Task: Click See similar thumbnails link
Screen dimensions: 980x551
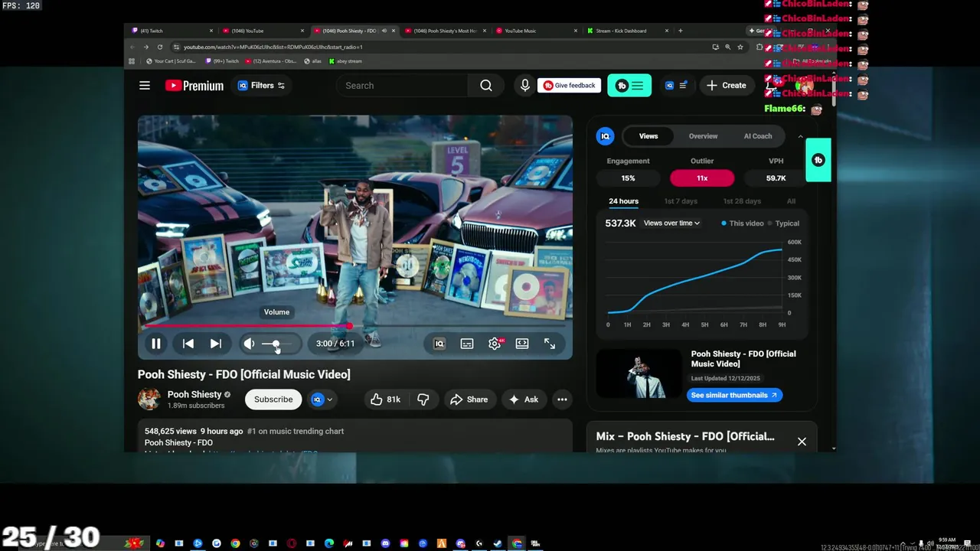Action: coord(734,396)
